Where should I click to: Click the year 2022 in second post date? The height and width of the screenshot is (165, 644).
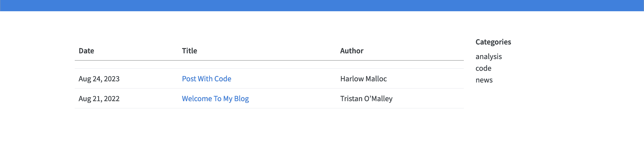click(111, 99)
